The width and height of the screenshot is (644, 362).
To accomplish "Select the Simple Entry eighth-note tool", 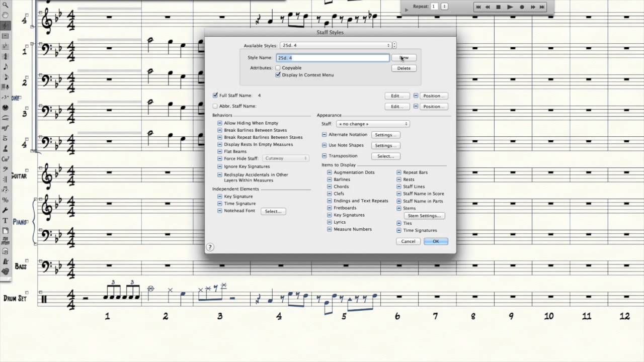I will coord(5,66).
